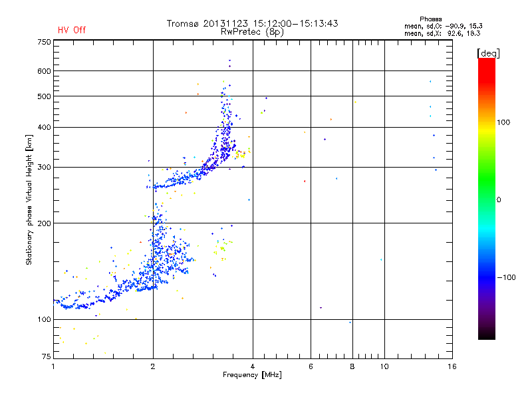Click the mean, sd,X phase value line
532x399 pixels.
[x=442, y=33]
